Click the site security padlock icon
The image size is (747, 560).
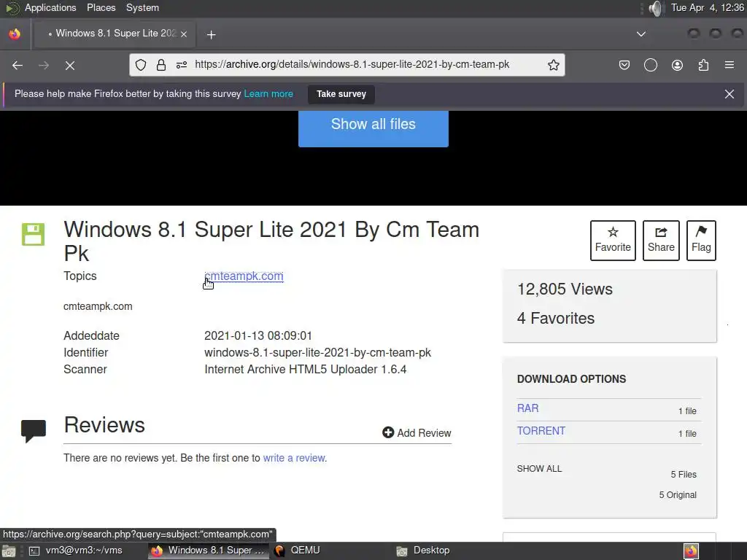161,65
